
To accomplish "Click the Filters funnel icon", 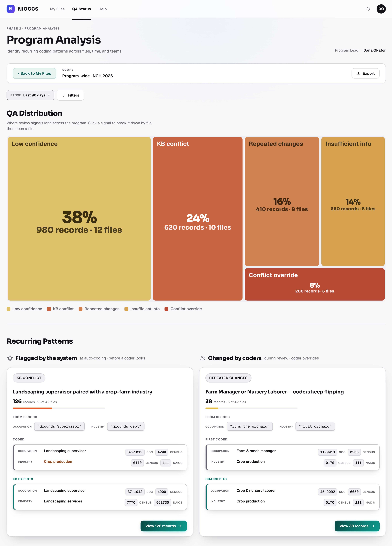I will tap(64, 95).
